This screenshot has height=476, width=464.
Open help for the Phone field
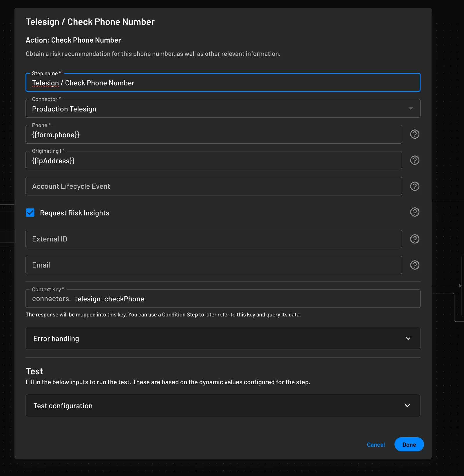[414, 134]
